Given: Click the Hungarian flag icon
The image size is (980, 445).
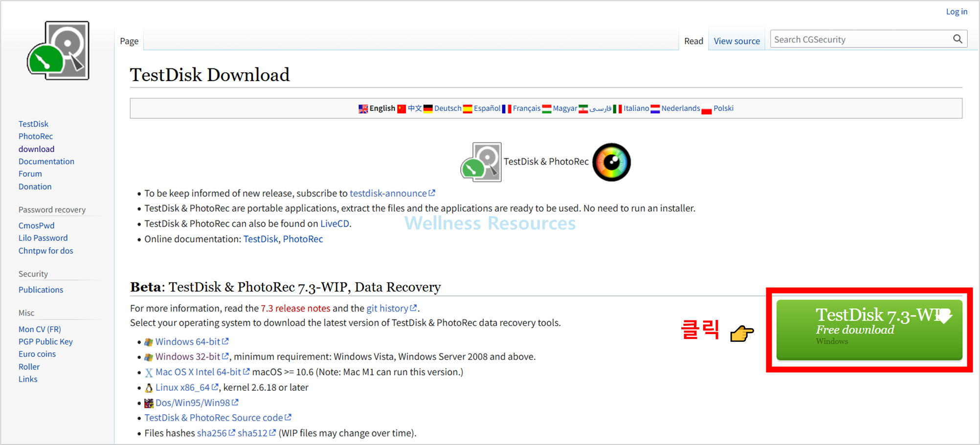Looking at the screenshot, I should (x=547, y=109).
